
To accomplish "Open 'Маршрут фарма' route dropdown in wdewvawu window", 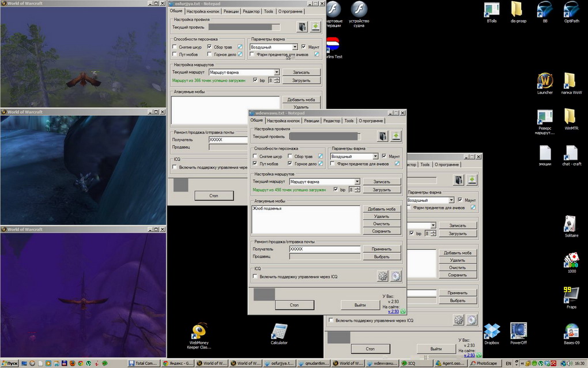I will (357, 182).
